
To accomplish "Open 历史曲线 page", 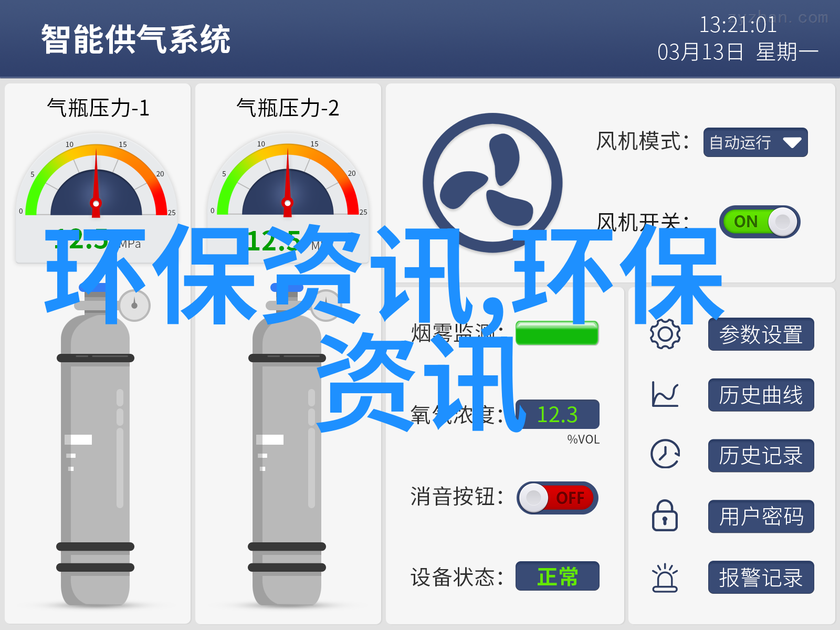I will point(761,395).
